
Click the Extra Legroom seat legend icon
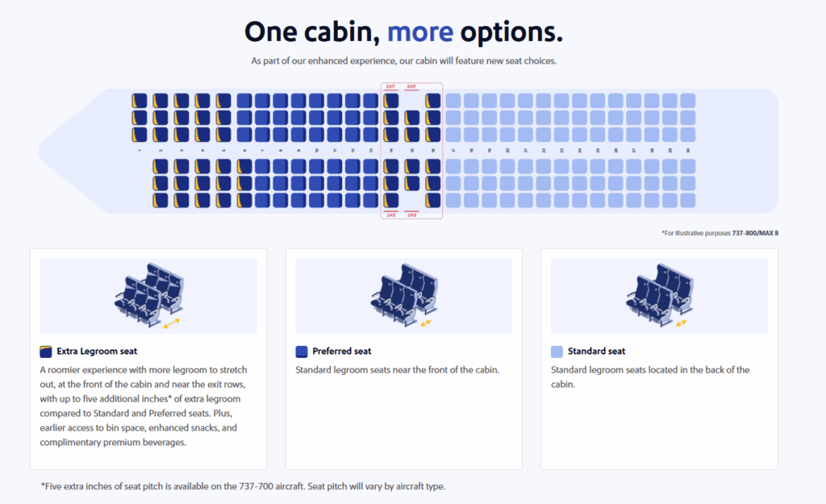[x=46, y=352]
